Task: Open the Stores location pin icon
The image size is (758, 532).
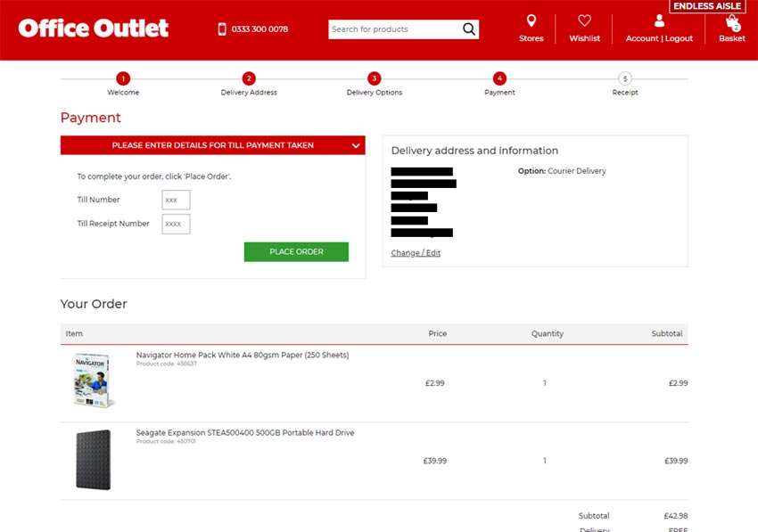Action: 531,20
